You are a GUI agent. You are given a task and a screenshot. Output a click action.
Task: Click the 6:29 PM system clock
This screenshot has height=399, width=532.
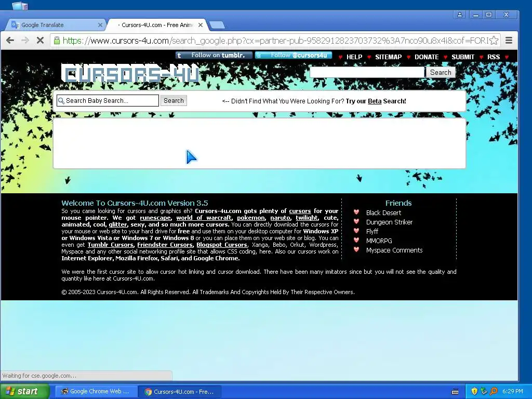tap(513, 391)
